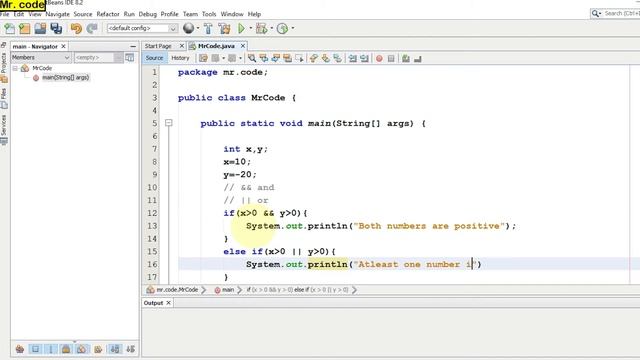Open dropdown arrow next to Run Project

250,28
